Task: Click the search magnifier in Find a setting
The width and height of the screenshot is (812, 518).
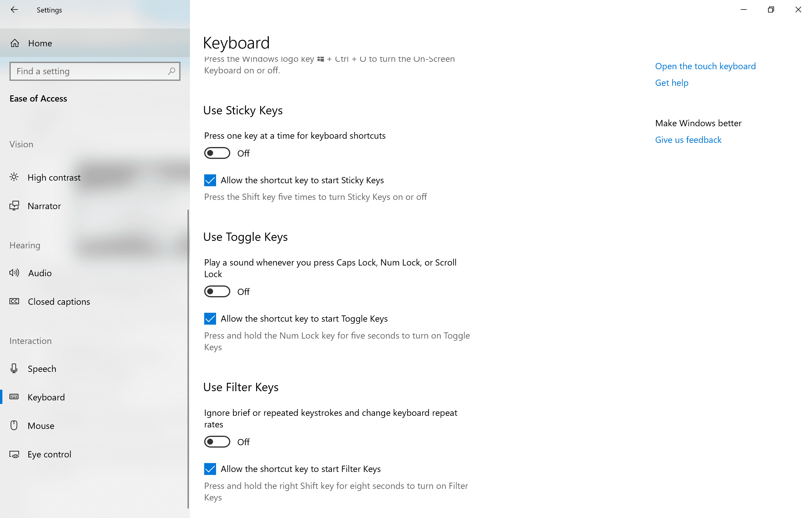Action: pos(171,71)
